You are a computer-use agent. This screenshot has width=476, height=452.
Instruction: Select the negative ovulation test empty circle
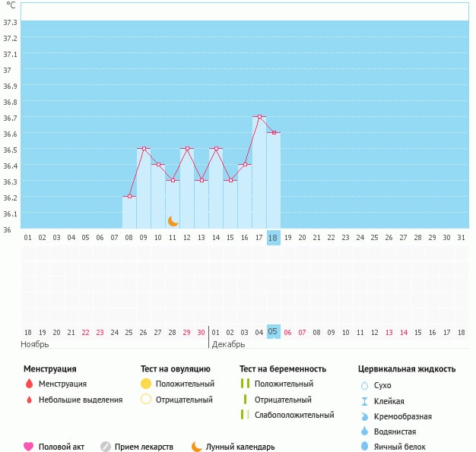146,400
